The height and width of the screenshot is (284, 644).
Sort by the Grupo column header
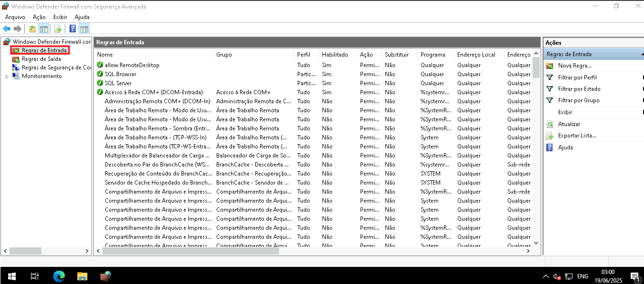[253, 55]
